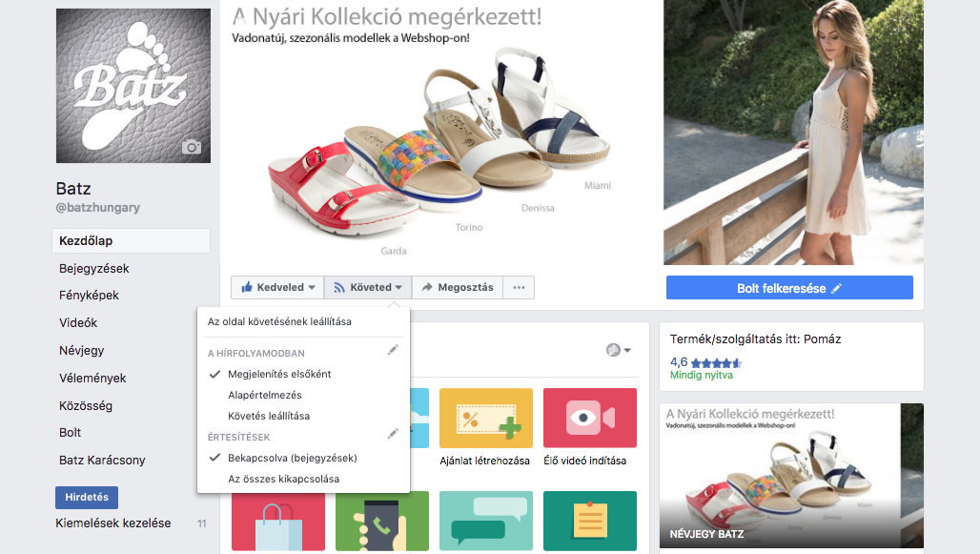Screen dimensions: 980x554
Task: Click the Ajánlat létrehozása label
Action: (x=485, y=461)
